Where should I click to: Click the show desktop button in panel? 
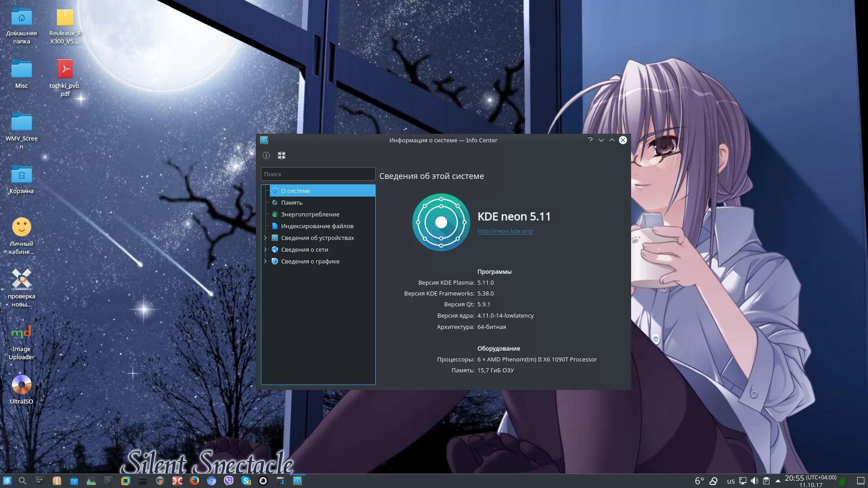pyautogui.click(x=861, y=481)
